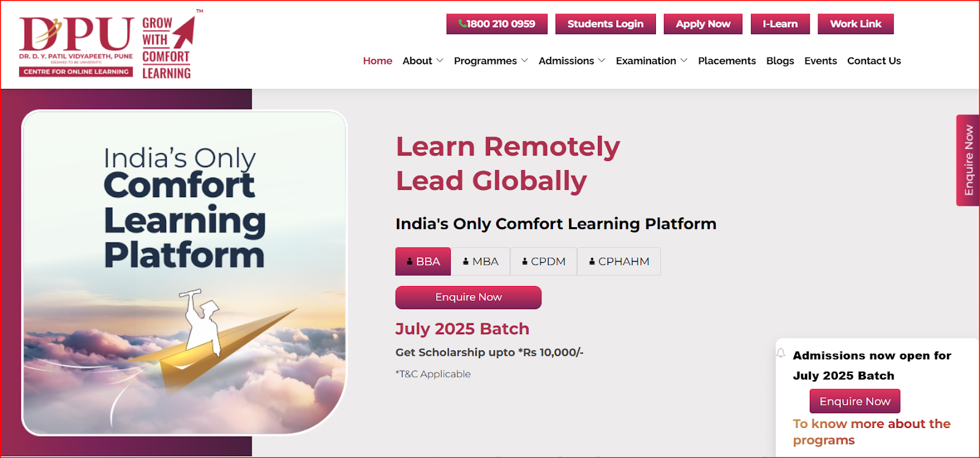This screenshot has width=980, height=458.
Task: Switch to the CPDM tab
Action: (544, 261)
